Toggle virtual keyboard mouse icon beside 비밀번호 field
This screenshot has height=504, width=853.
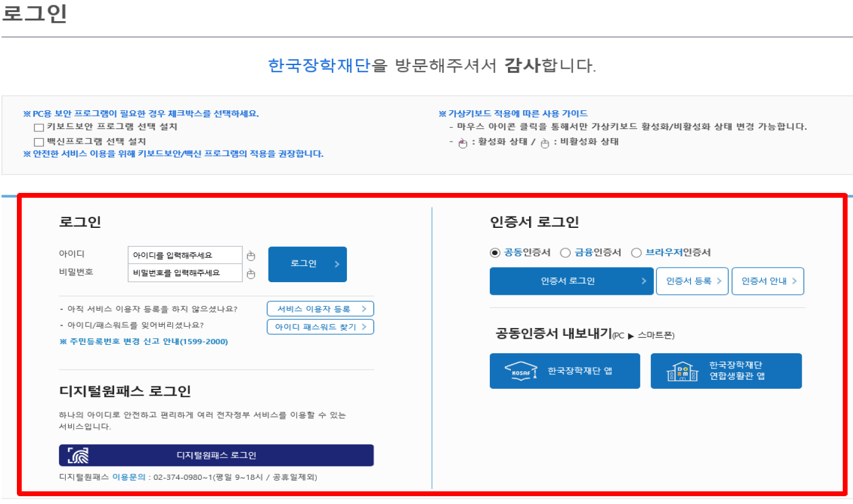pyautogui.click(x=251, y=274)
